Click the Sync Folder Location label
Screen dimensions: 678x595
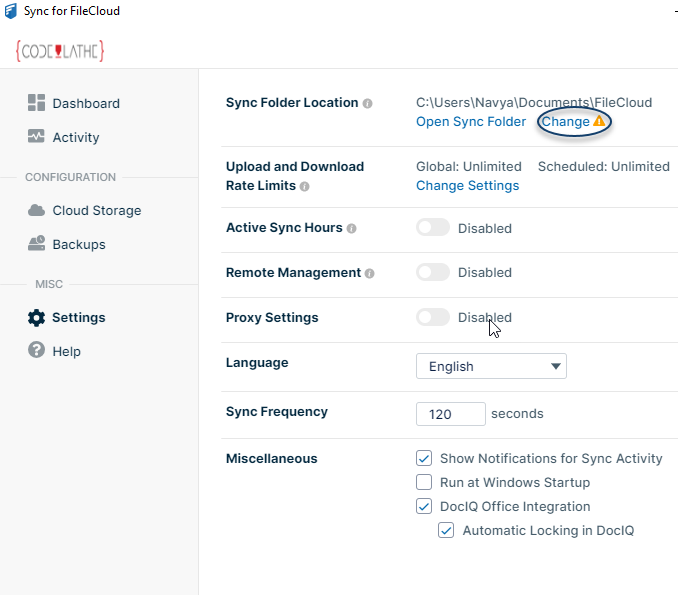point(292,102)
